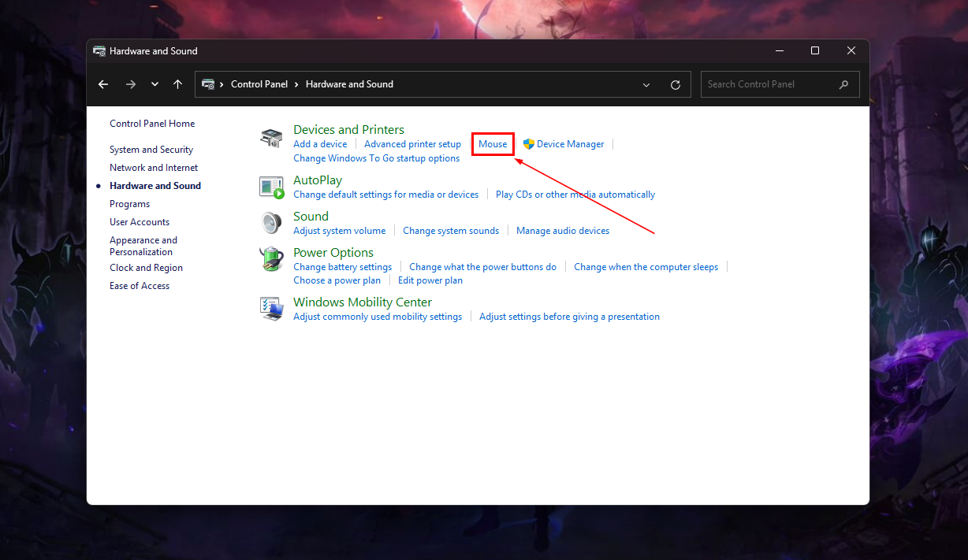
Task: Open the Power Options battery icon
Action: pos(271,259)
